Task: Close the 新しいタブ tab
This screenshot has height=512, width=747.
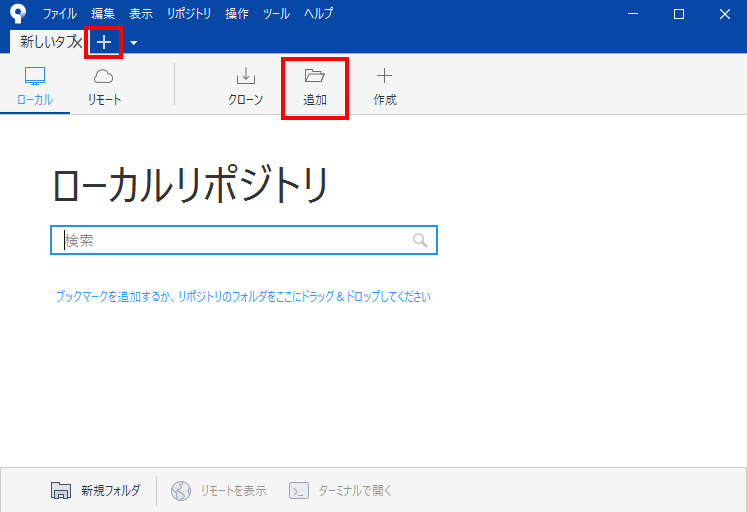Action: pyautogui.click(x=78, y=42)
